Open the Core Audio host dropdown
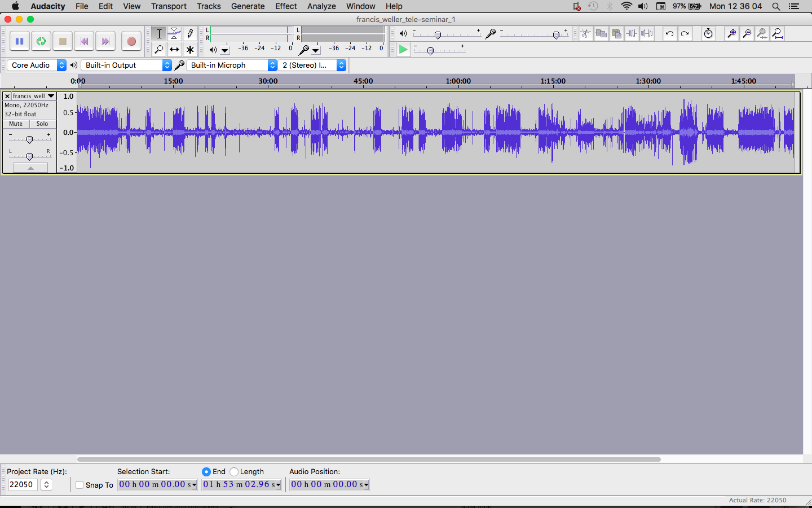 (37, 65)
